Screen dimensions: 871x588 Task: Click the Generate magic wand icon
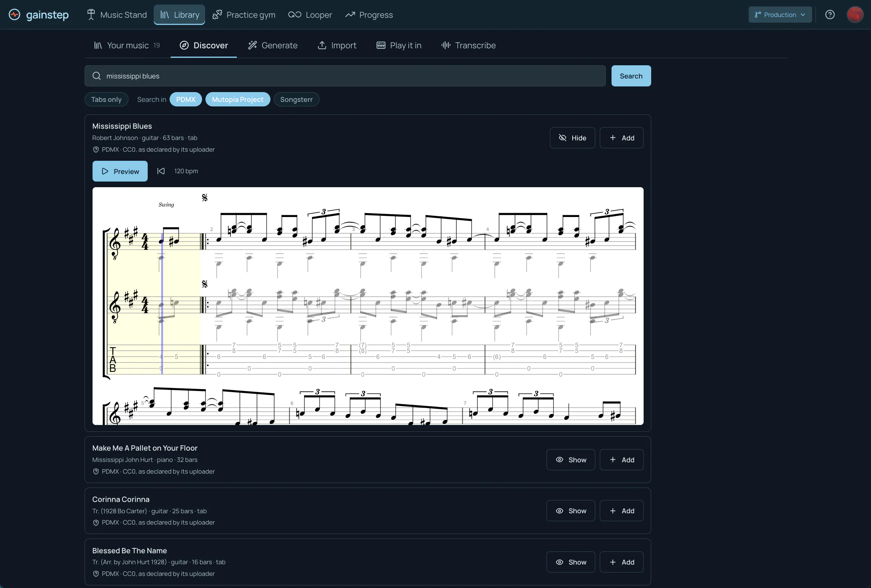tap(252, 45)
